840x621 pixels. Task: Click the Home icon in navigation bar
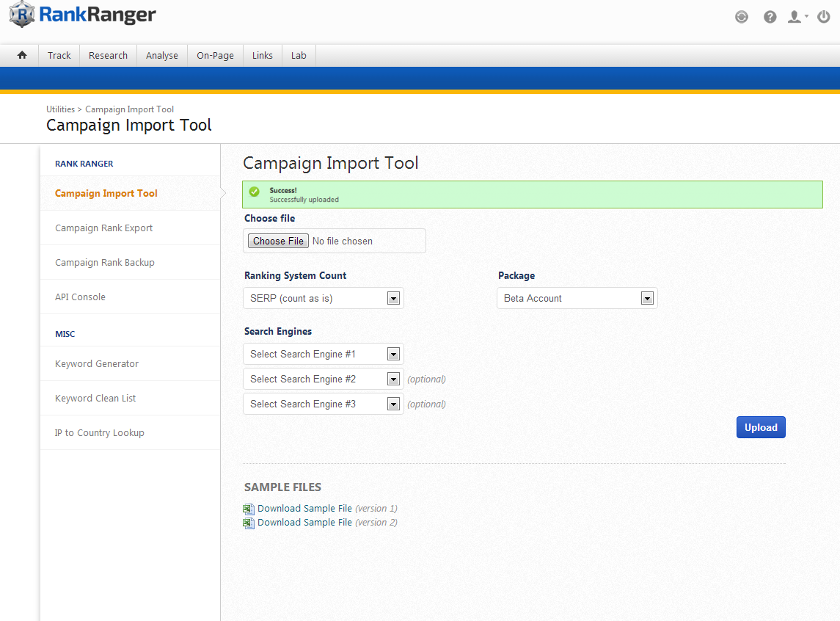[x=22, y=55]
